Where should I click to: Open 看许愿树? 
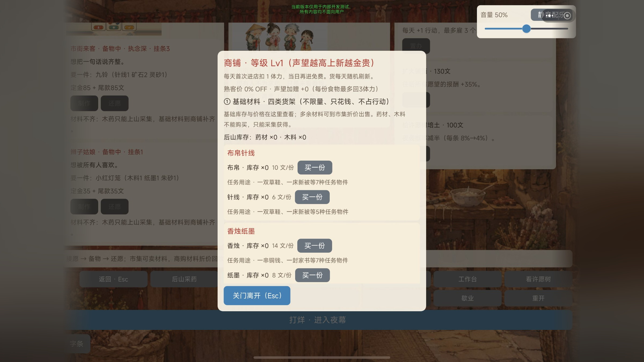click(x=538, y=279)
